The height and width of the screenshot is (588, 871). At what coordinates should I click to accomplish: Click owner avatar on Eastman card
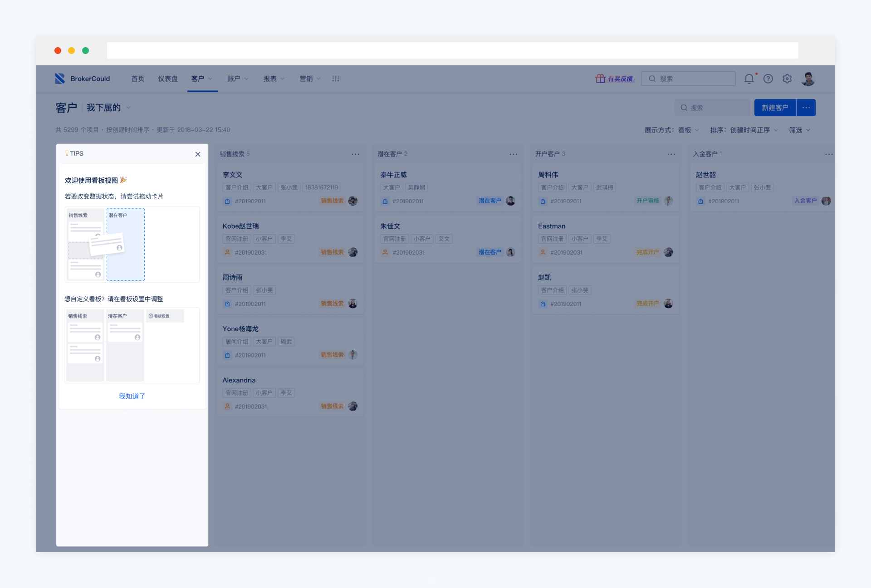click(668, 252)
